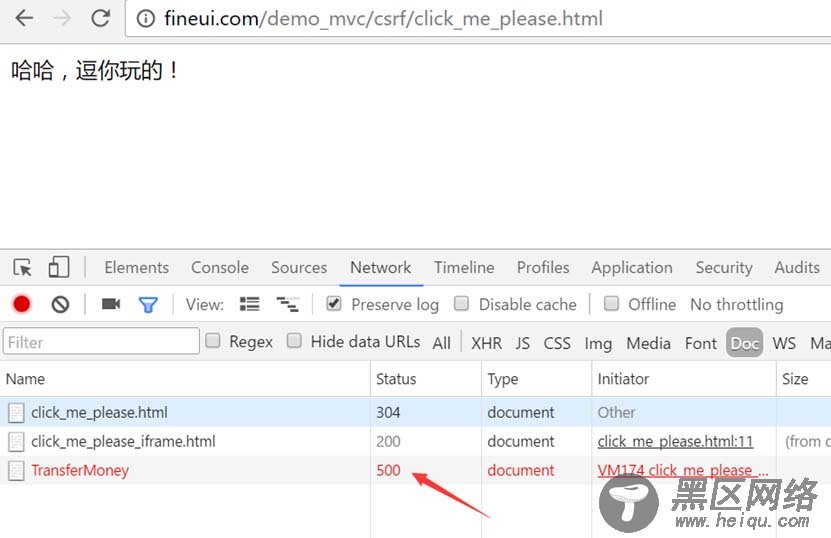The height and width of the screenshot is (538, 831).
Task: Filter requests by JS
Action: point(523,343)
